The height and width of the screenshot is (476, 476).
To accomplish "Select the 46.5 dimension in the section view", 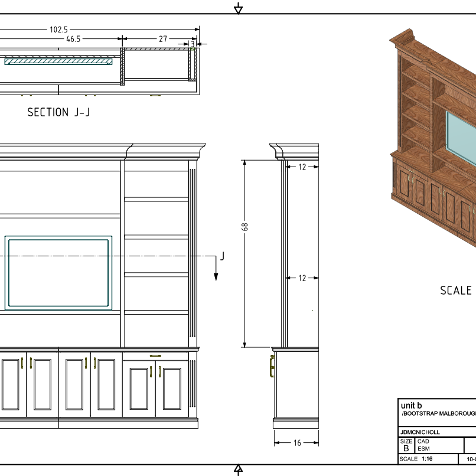I will (x=73, y=38).
